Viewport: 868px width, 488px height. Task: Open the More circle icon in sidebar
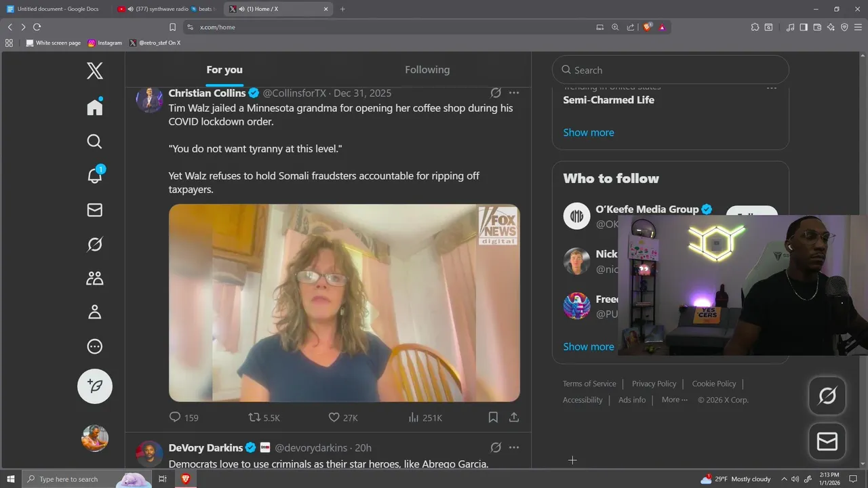95,346
